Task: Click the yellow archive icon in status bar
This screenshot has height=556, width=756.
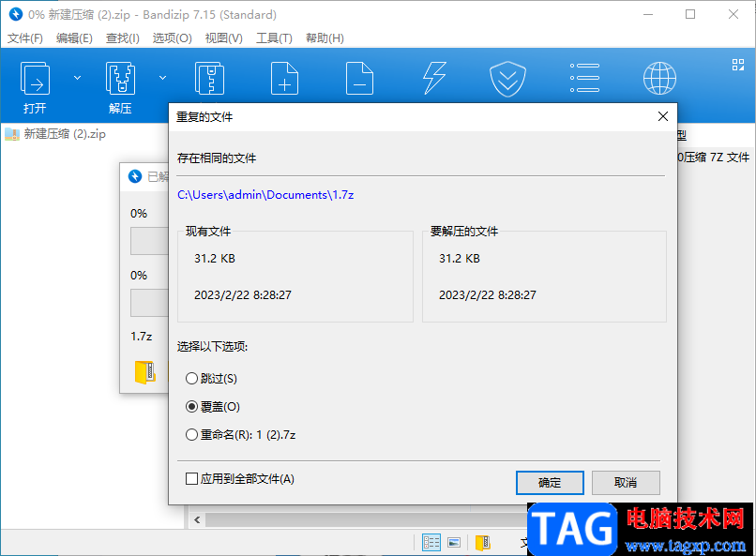Action: [483, 543]
